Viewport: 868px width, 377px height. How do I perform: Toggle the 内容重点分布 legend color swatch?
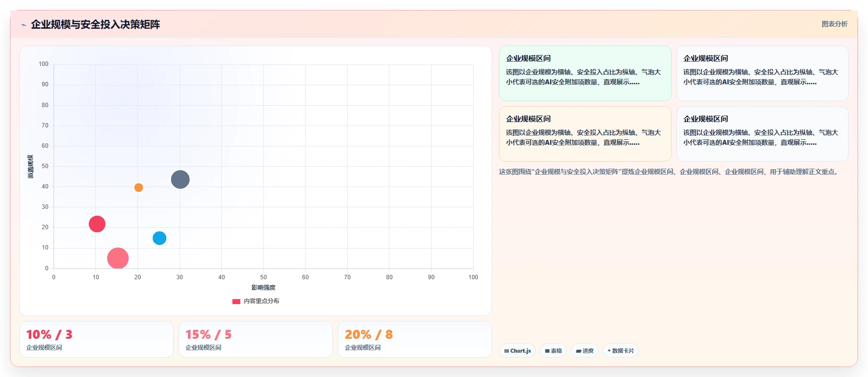coord(236,301)
